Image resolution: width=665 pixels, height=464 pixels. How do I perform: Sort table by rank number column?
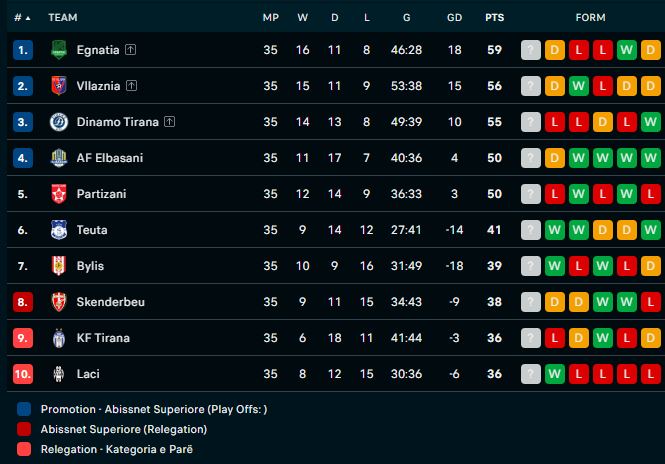click(x=22, y=17)
